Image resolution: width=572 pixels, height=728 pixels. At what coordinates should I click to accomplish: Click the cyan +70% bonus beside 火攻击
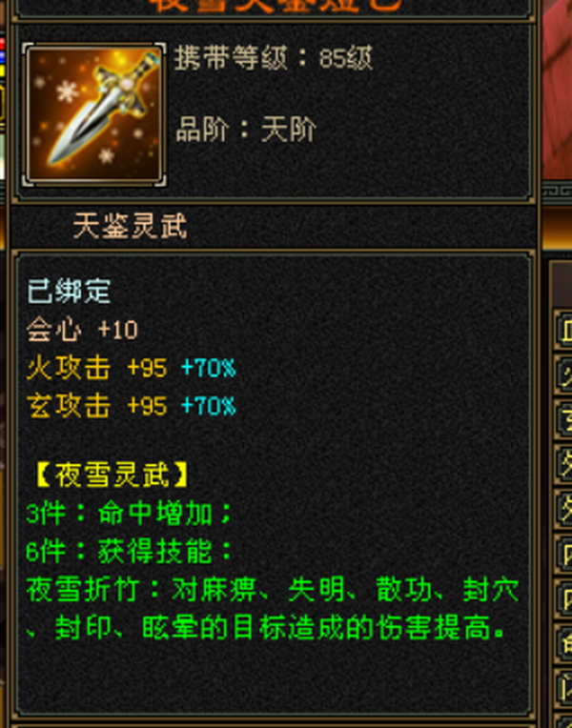[209, 368]
